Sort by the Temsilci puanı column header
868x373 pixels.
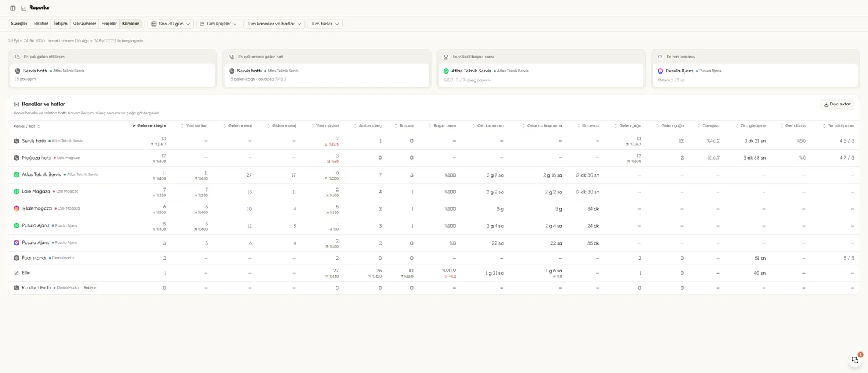tap(838, 126)
